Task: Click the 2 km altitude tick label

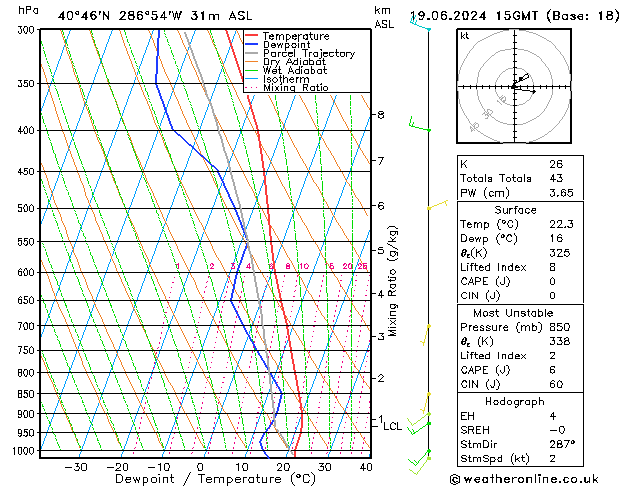Action: tap(380, 378)
